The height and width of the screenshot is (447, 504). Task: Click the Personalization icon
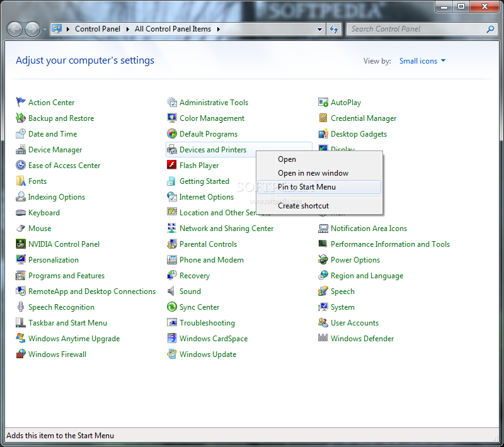[x=21, y=259]
